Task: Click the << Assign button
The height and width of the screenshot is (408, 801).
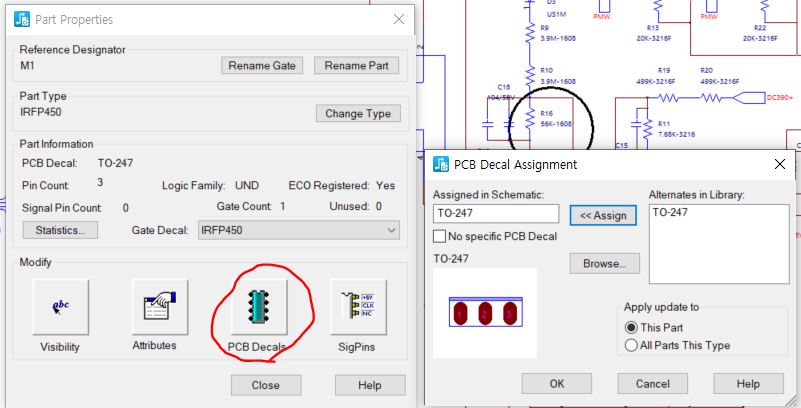Action: coord(603,214)
